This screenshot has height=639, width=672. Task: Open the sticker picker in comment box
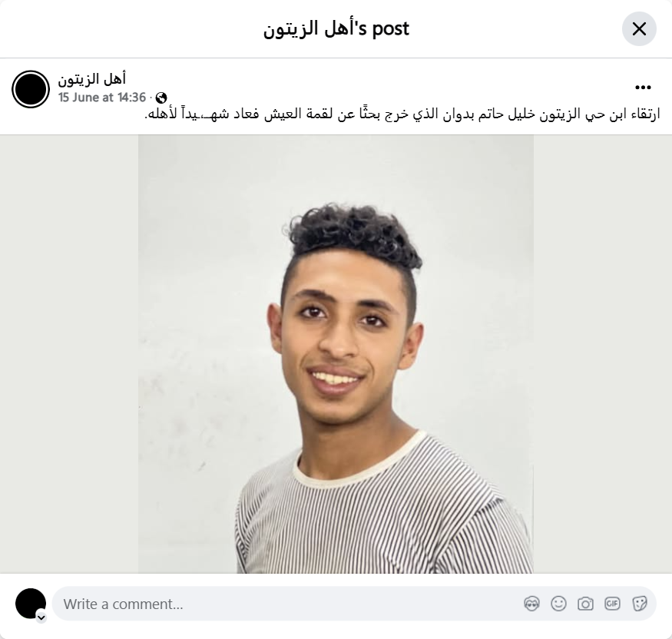[640, 604]
